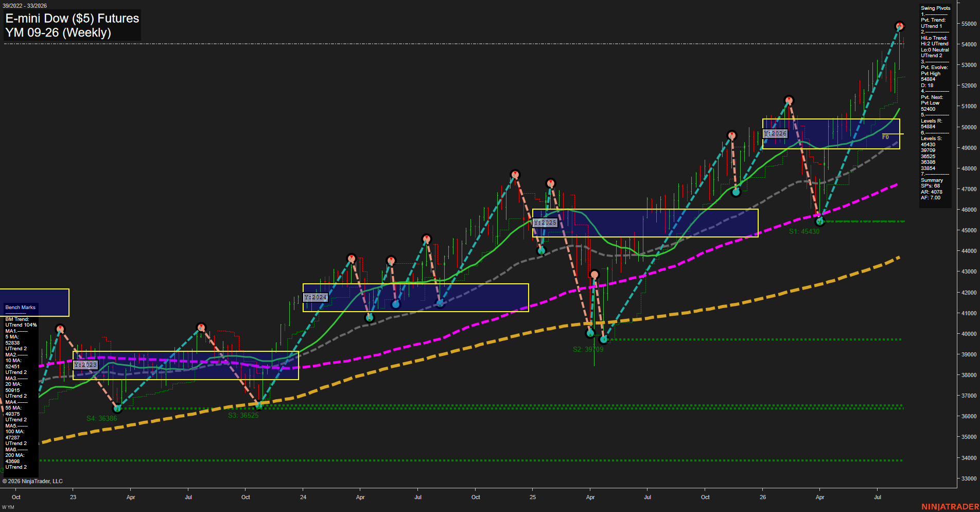Select the 'Y:2026' yearly range label
Screen dimensions: 980x512
point(775,133)
